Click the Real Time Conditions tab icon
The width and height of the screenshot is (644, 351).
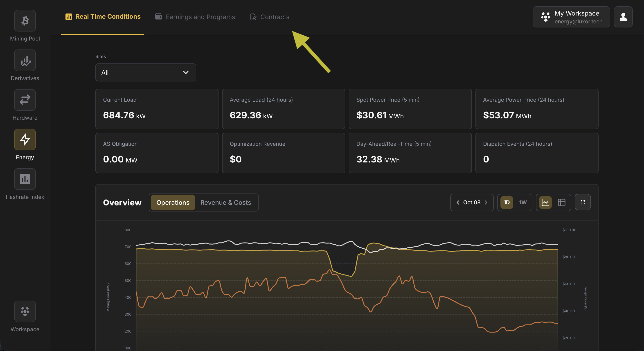(68, 17)
